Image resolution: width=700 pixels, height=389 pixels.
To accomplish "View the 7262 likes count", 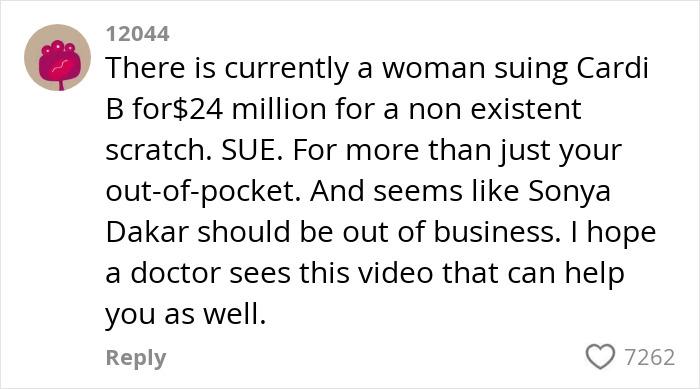I will tap(650, 357).
